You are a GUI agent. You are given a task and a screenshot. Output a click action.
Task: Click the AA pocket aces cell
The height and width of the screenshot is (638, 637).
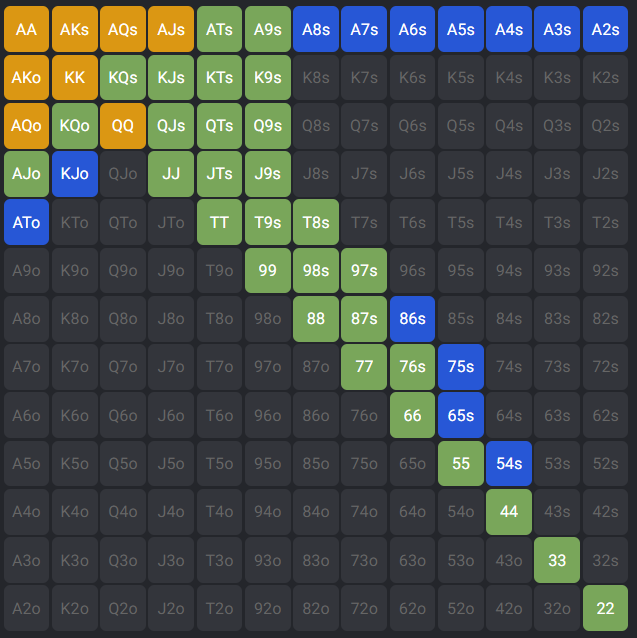coord(27,30)
